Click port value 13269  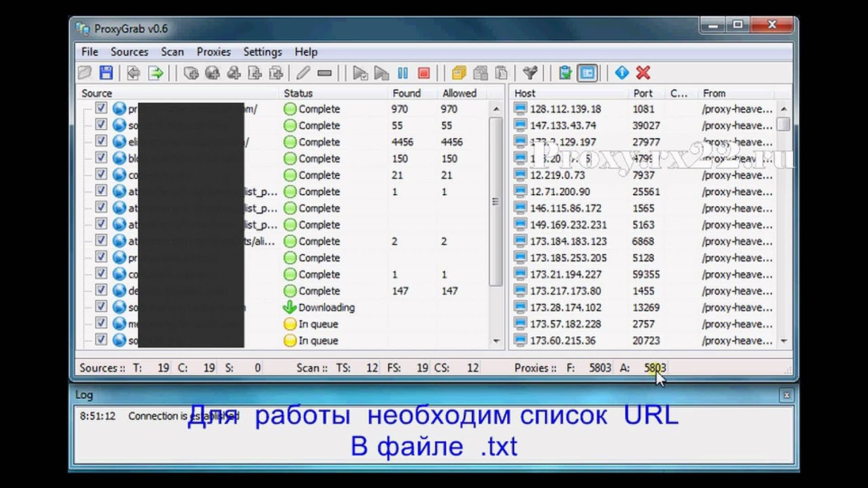coord(646,307)
